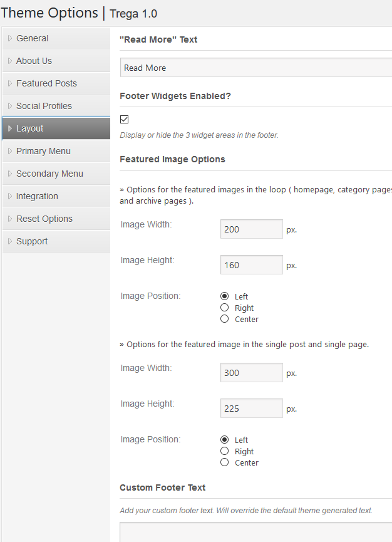Select Center for single post image position
The height and width of the screenshot is (542, 392).
pyautogui.click(x=225, y=462)
